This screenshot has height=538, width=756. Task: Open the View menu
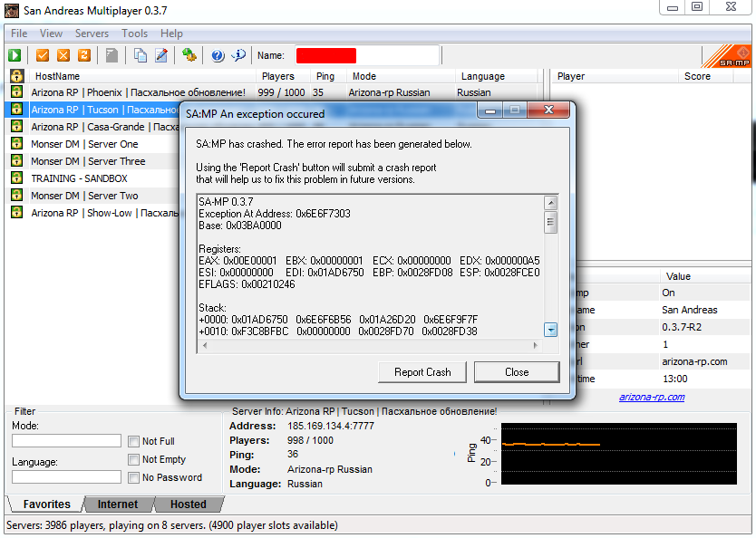[x=51, y=34]
